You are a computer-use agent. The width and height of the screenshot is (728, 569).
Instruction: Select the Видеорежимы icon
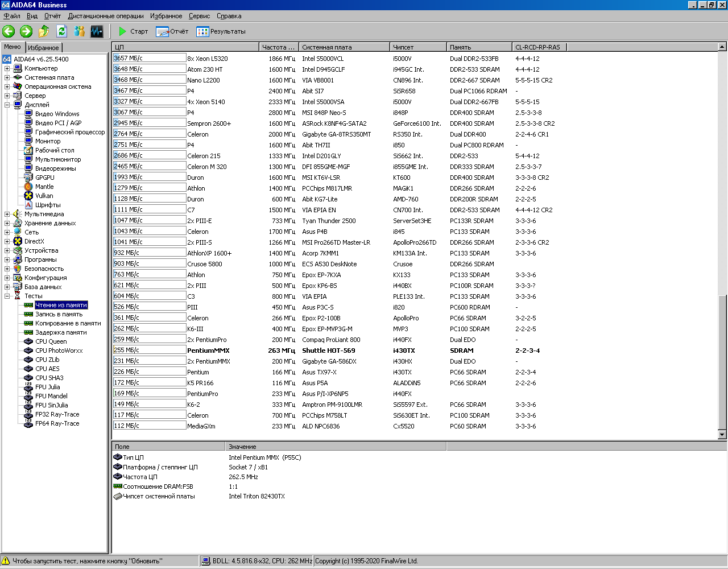28,168
